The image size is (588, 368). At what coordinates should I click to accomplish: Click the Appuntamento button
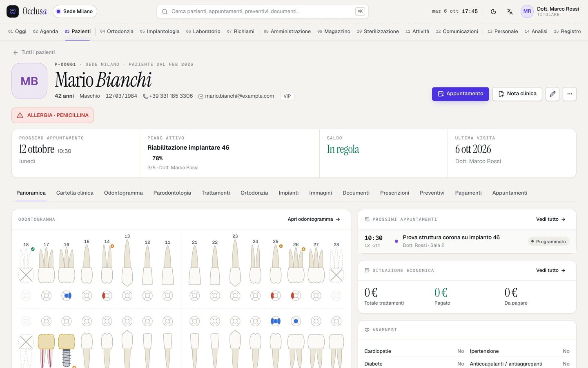tap(461, 94)
